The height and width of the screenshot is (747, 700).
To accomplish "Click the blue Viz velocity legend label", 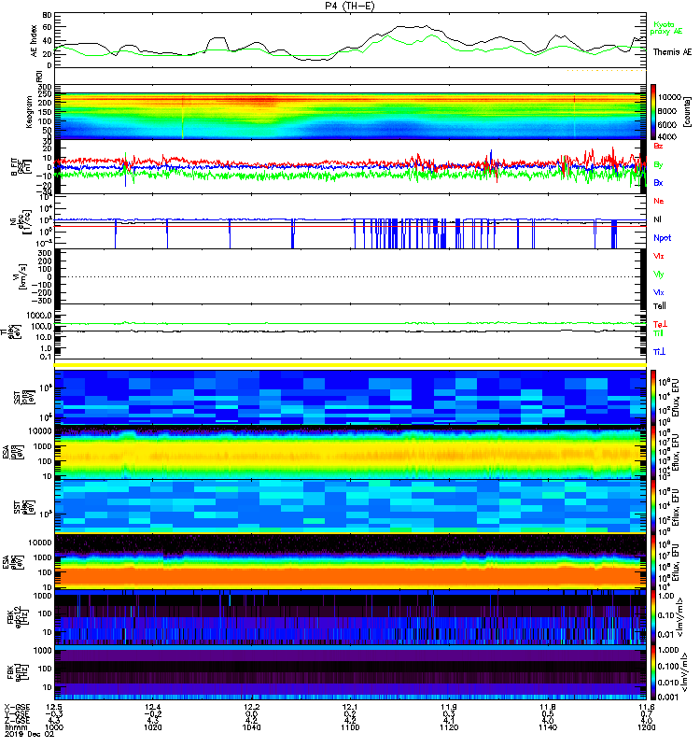I will [659, 292].
